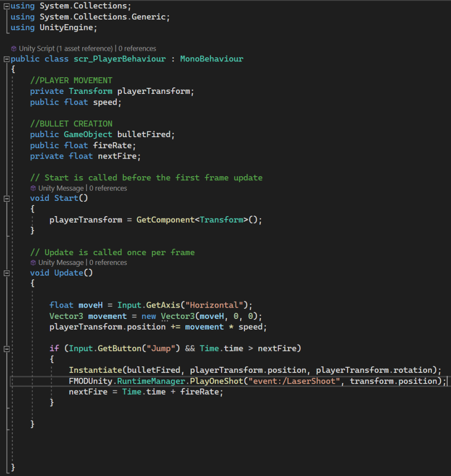
Task: Show 0 references above the Update method
Action: (108, 263)
